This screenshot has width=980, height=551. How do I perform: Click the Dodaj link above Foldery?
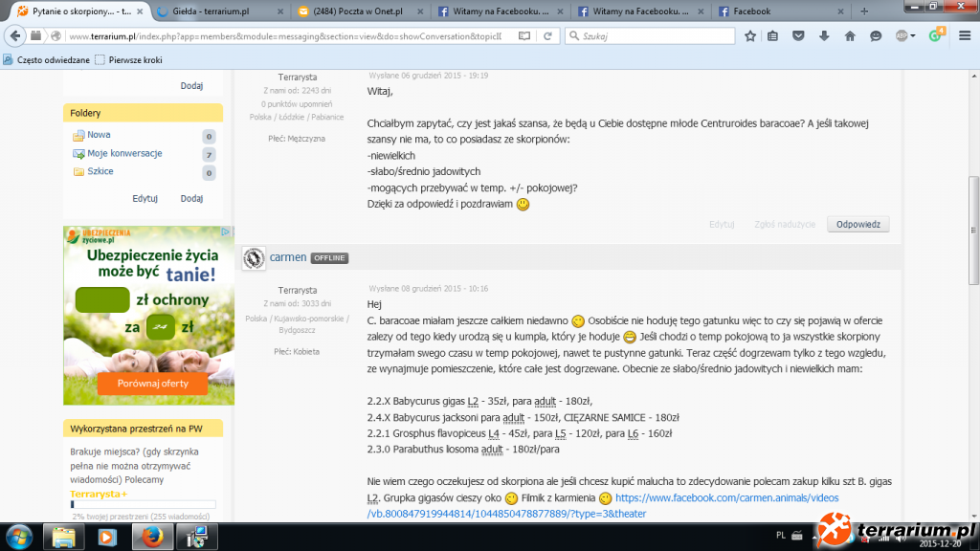click(x=191, y=85)
